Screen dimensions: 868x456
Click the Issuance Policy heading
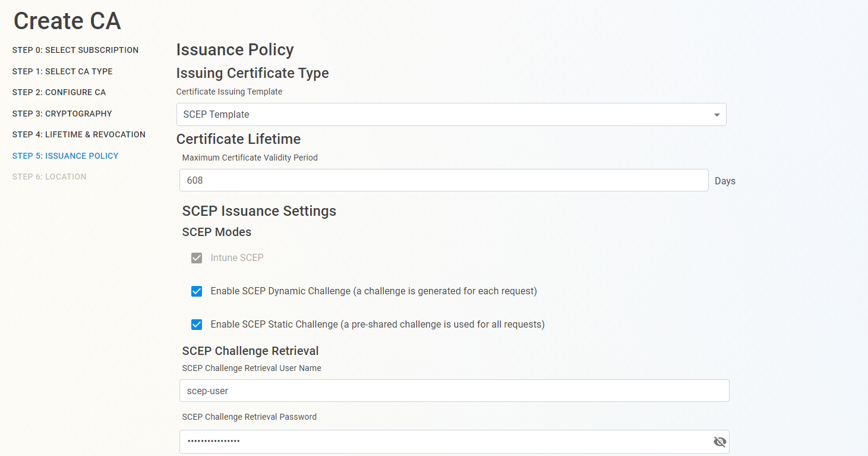click(x=235, y=50)
